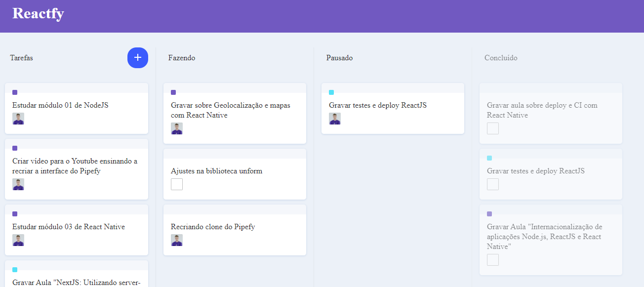Click the Concluído column heading
The width and height of the screenshot is (644, 287).
tap(501, 58)
